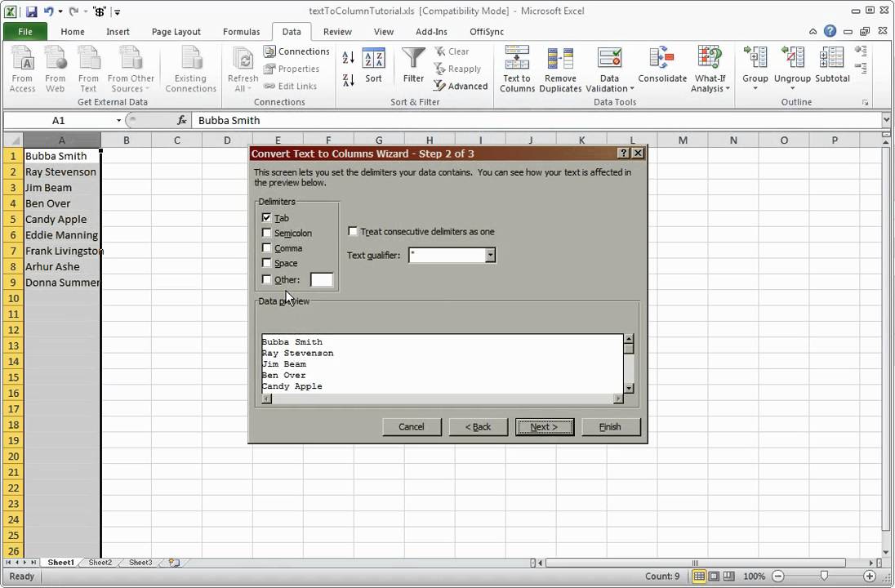Sort Z to A descending
895x588 pixels.
pos(348,81)
